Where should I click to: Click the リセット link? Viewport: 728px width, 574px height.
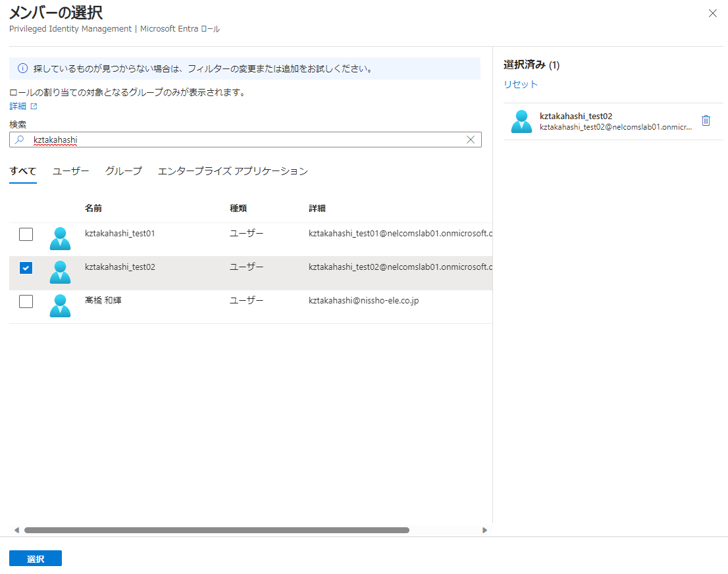point(521,84)
